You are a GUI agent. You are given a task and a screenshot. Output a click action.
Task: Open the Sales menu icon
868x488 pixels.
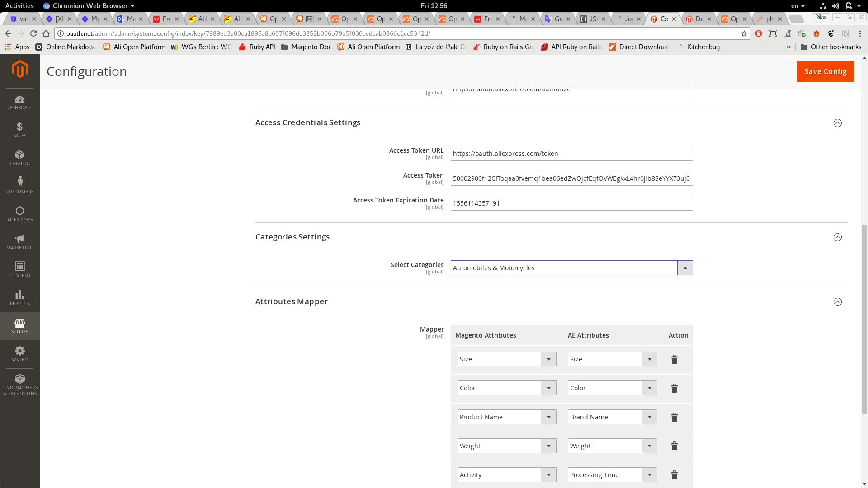tap(19, 130)
